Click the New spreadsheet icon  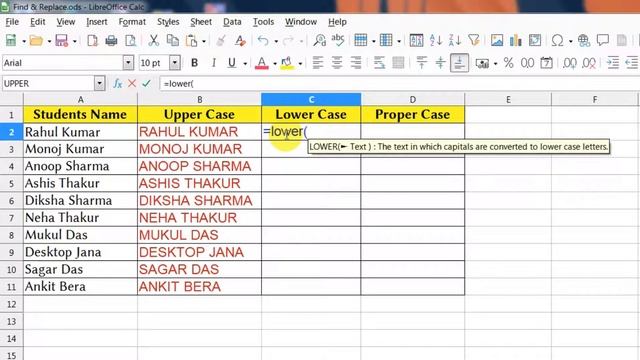11,40
